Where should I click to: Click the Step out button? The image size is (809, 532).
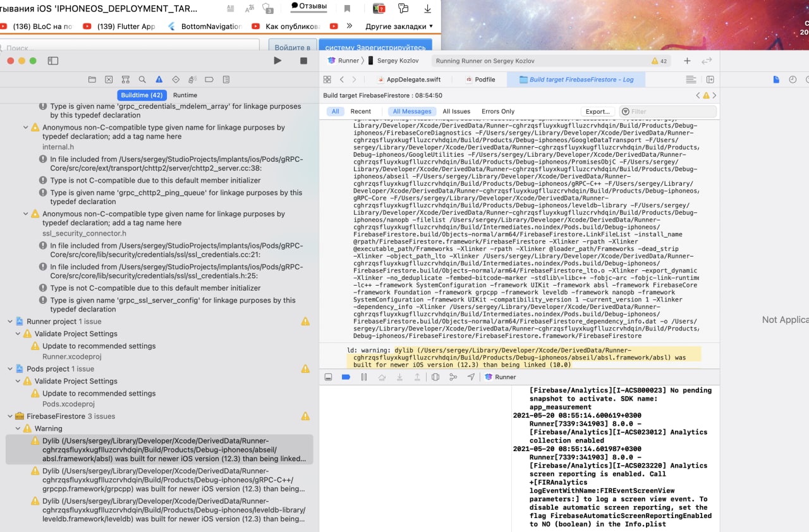417,377
